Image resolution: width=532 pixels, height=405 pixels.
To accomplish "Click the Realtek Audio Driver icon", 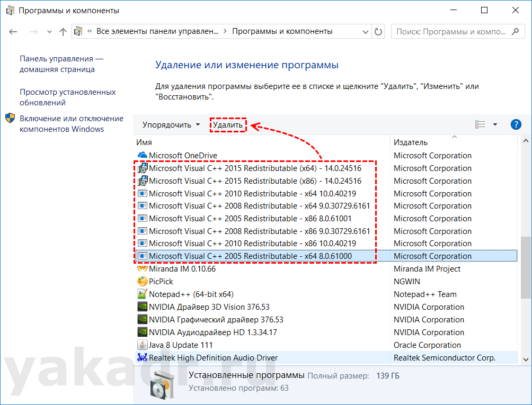I will (x=142, y=358).
